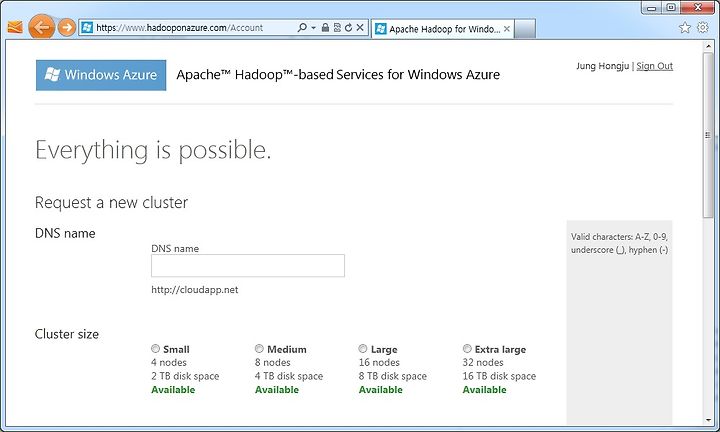Click the http://cloudapp.net text
This screenshot has width=720, height=432.
195,290
